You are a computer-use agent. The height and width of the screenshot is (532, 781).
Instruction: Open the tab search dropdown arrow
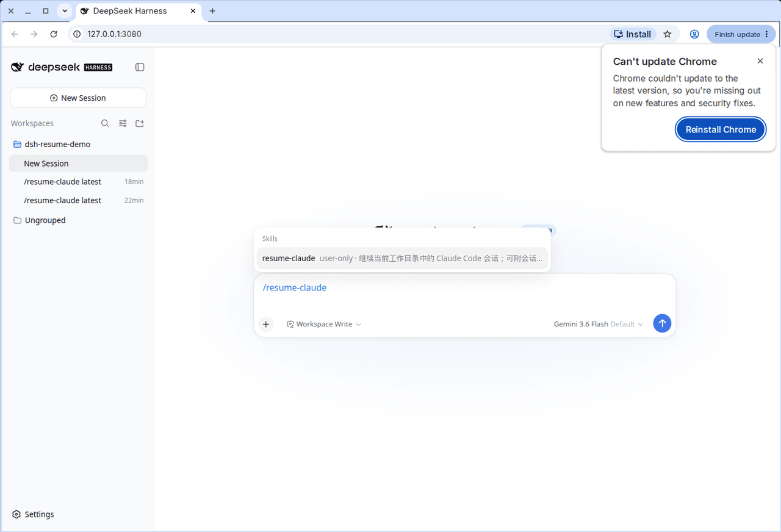click(65, 11)
